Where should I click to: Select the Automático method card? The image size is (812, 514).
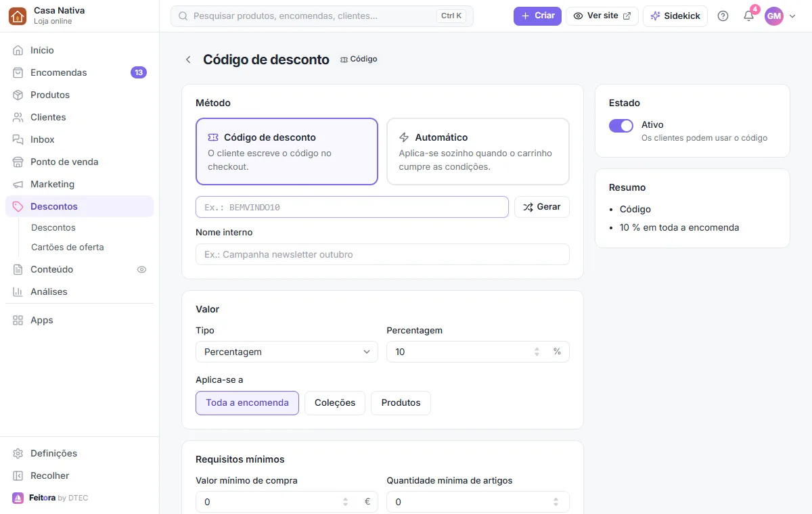tap(478, 151)
